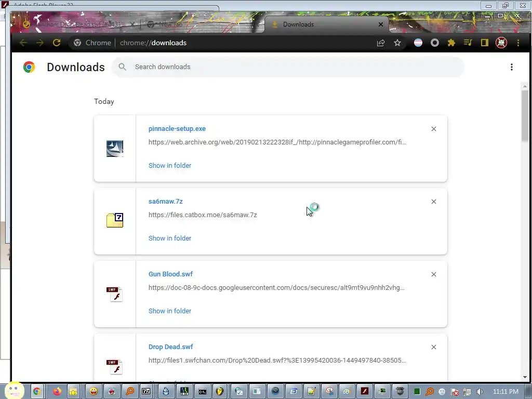Image resolution: width=532 pixels, height=399 pixels.
Task: Go forward in Chrome navigation
Action: point(40,43)
